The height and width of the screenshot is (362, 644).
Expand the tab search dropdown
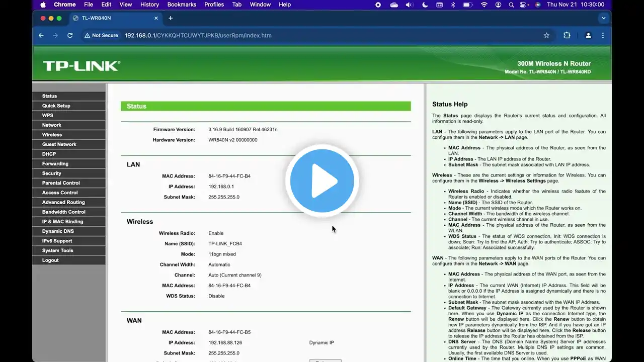coord(604,18)
